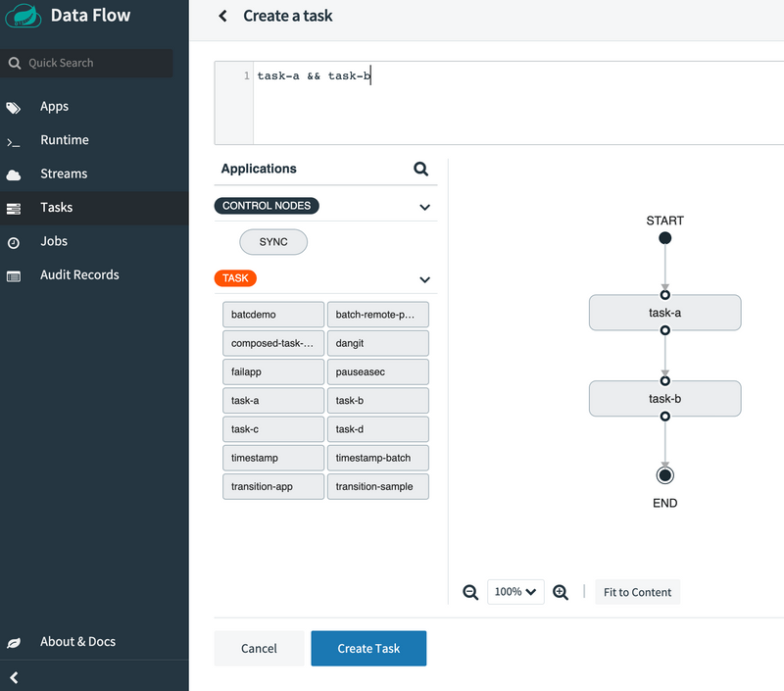Screen dimensions: 784x691
Task: Open Streams in the sidebar
Action: (x=94, y=174)
